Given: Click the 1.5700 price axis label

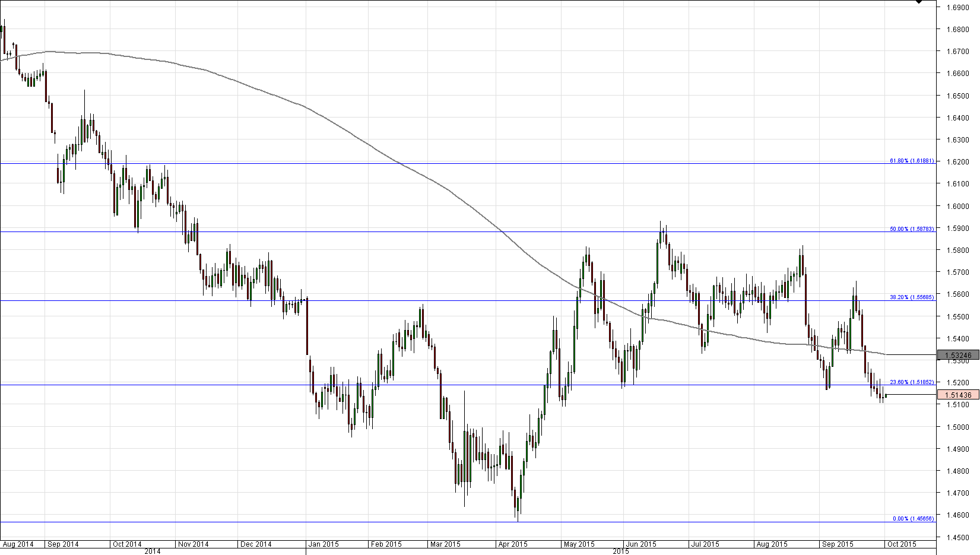Looking at the screenshot, I should 958,272.
